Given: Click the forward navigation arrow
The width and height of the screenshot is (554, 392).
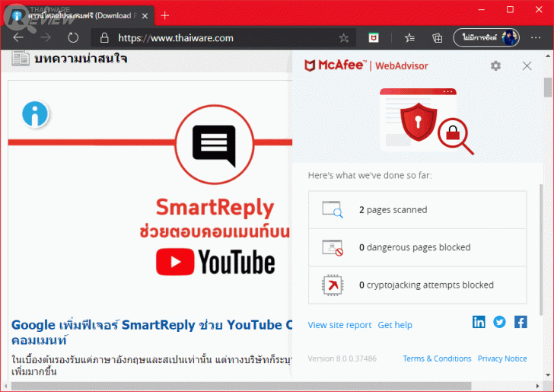Looking at the screenshot, I should click(x=46, y=37).
